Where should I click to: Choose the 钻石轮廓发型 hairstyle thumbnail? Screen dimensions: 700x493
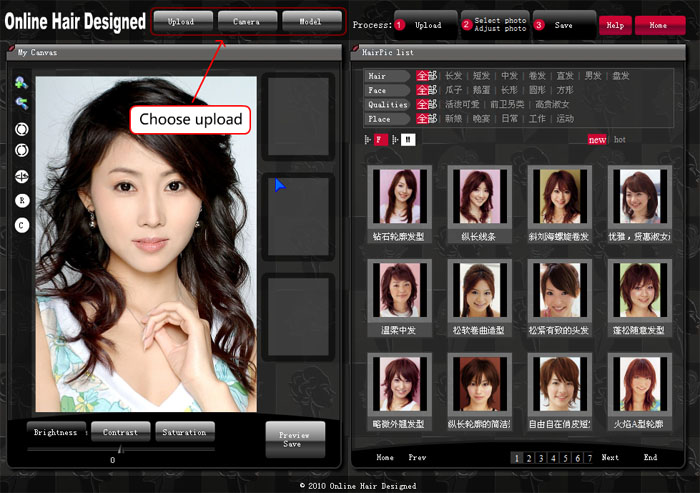400,196
